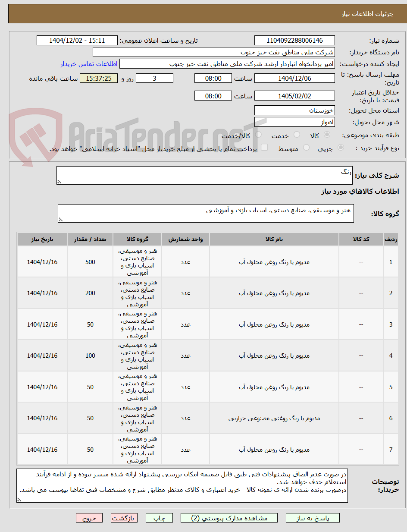Click quantity 100 in row 4
Image resolution: width=407 pixels, height=532 pixels.
point(90,356)
